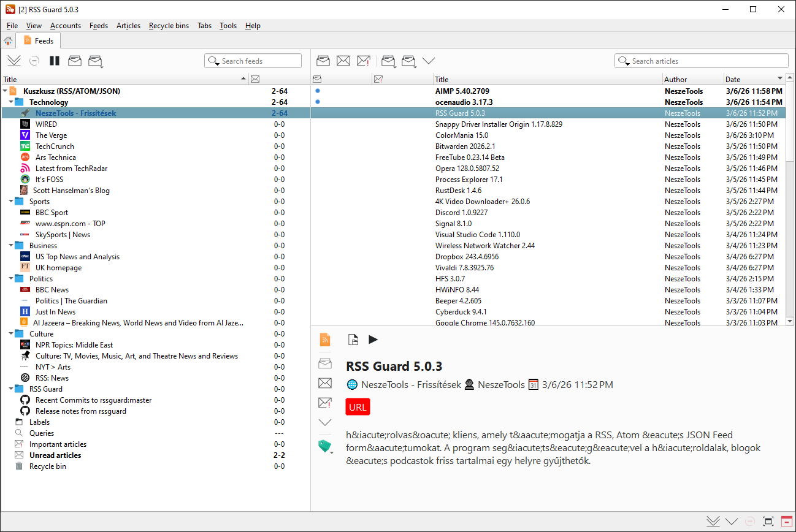Screen dimensions: 796x532
Task: Collapse the Business folder
Action: pyautogui.click(x=11, y=246)
